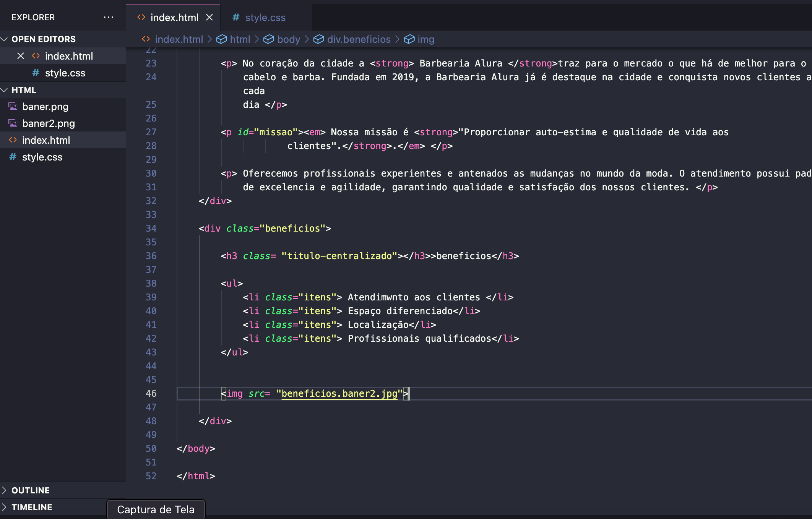The width and height of the screenshot is (812, 519).
Task: Click cube icon before body breadcrumb
Action: [x=269, y=39]
